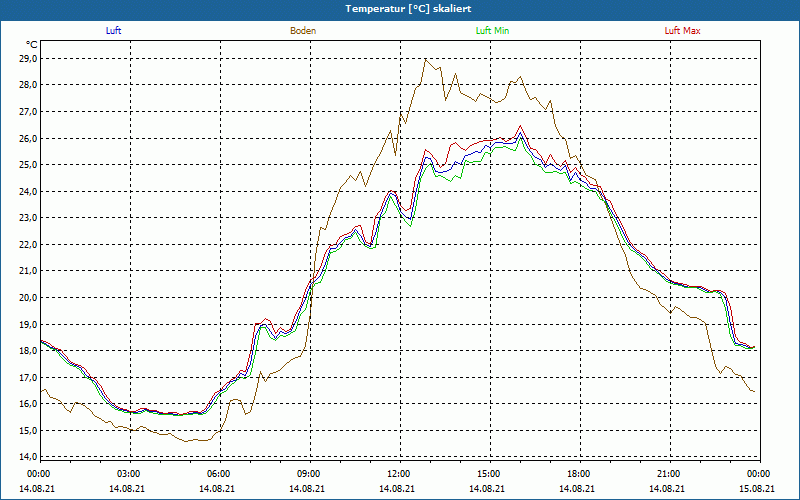Click the 22,0 y-axis value
The image size is (800, 500).
pos(29,244)
